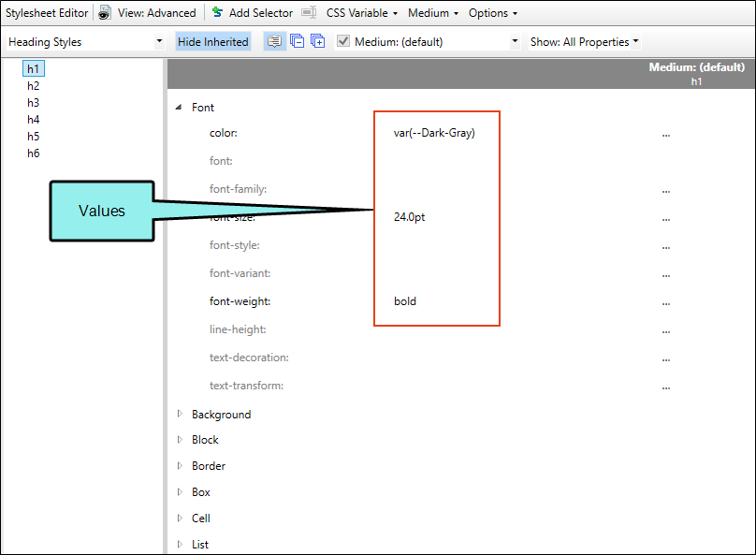The height and width of the screenshot is (555, 756).
Task: Open the Options menu
Action: tap(493, 13)
